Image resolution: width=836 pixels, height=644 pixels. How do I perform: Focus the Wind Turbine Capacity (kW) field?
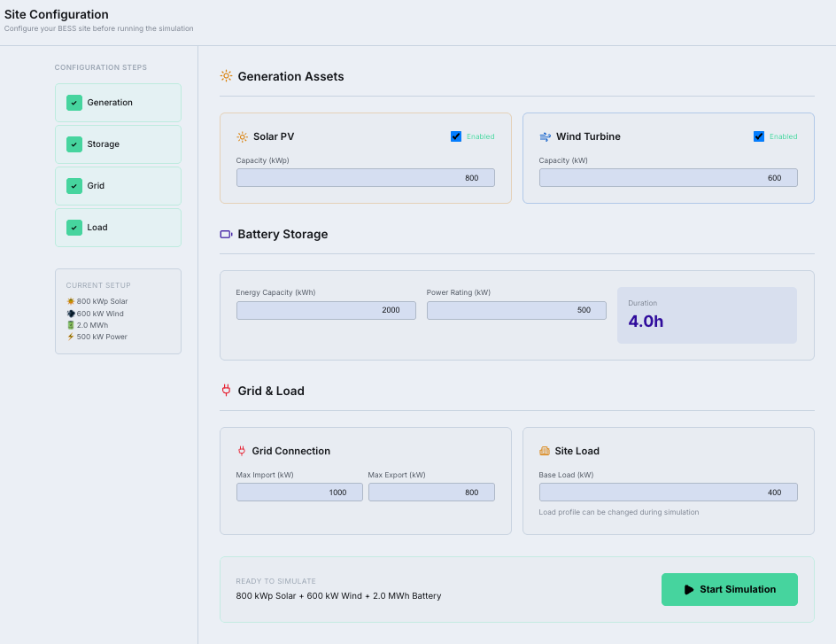click(x=668, y=178)
